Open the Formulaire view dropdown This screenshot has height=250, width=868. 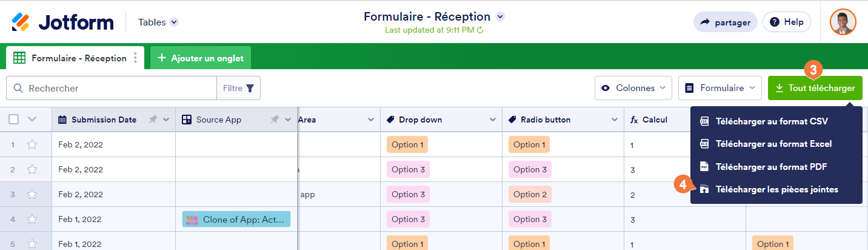pos(720,88)
